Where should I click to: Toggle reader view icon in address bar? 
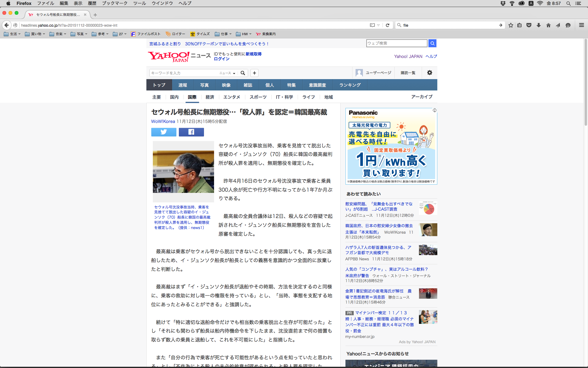pos(372,25)
